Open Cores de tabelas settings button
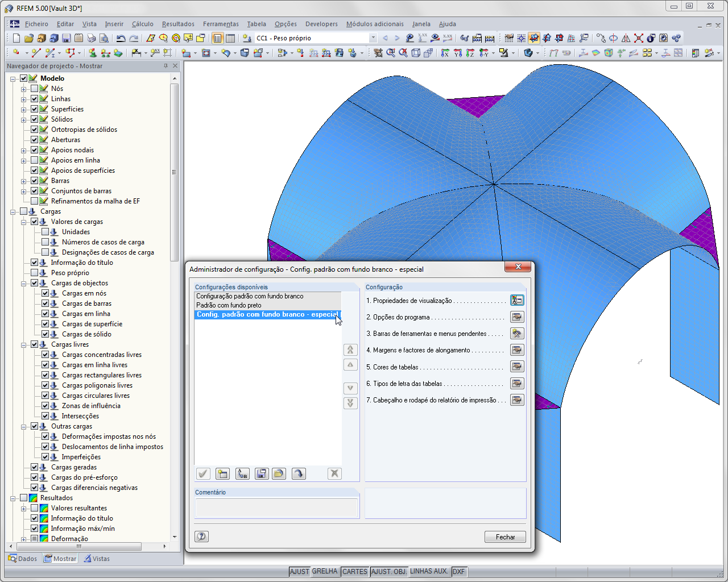This screenshot has height=582, width=728. pos(517,367)
